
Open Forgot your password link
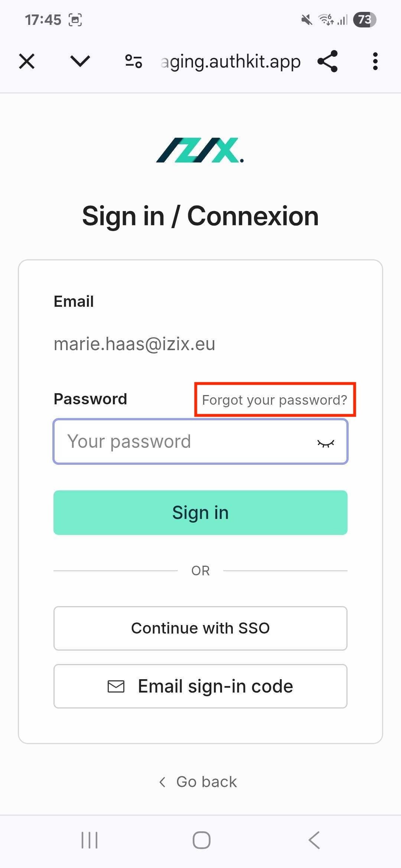[274, 400]
